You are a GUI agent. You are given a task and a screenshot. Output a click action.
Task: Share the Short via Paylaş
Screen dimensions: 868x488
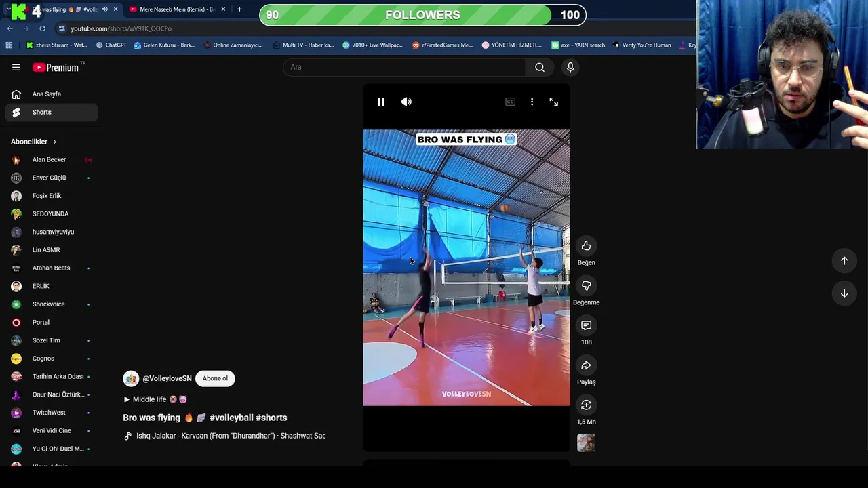tap(586, 365)
